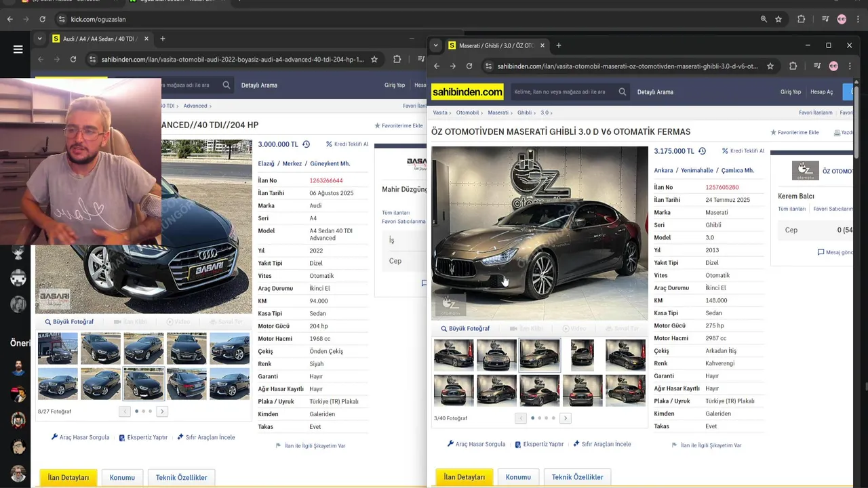
Task: Open media control in Maserati window toolbar
Action: 816,66
